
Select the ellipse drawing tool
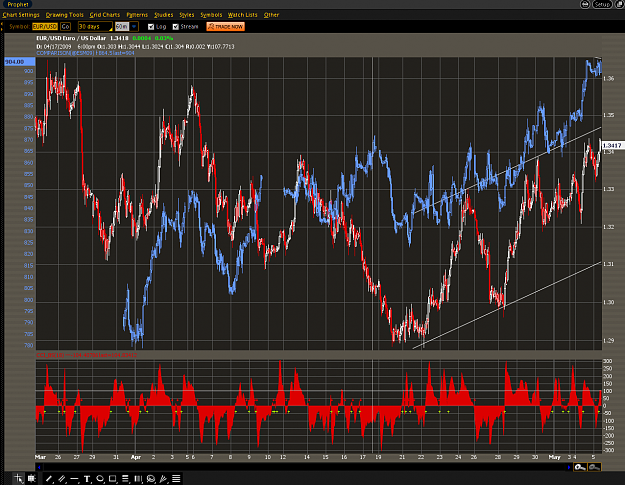click(x=100, y=479)
